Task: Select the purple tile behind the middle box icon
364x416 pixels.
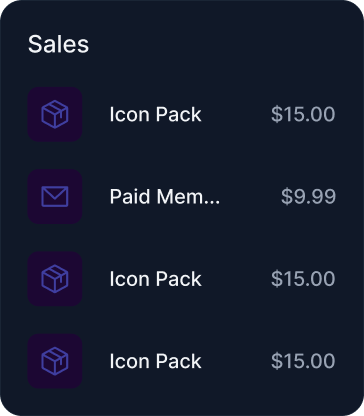Action: click(x=55, y=279)
